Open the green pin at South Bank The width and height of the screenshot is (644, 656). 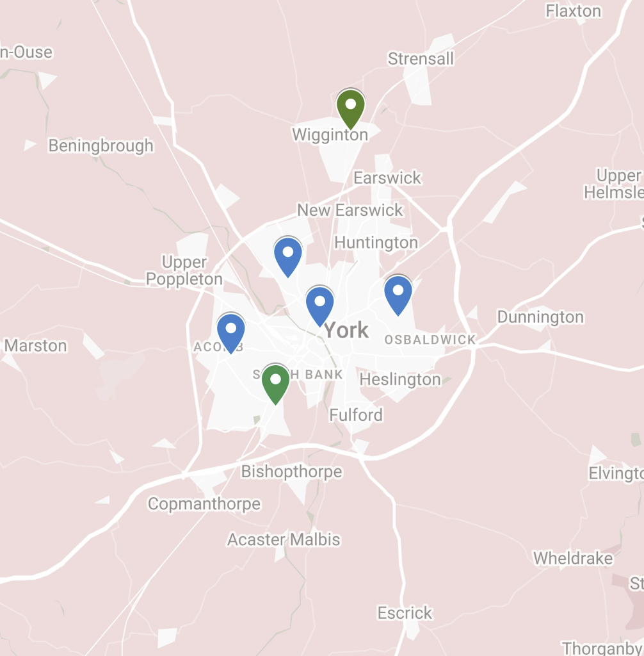pyautogui.click(x=275, y=384)
